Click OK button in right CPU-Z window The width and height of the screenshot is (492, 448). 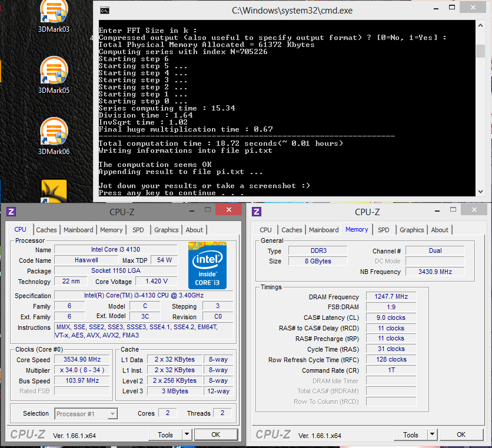tap(461, 434)
